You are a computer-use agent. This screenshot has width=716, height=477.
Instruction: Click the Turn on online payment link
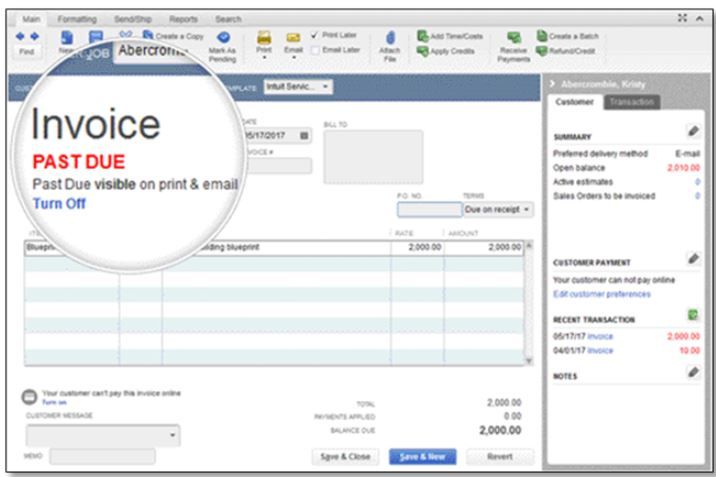[54, 402]
